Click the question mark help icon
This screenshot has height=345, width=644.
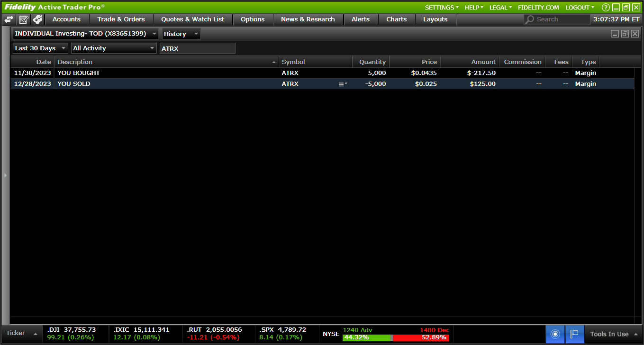coord(605,8)
